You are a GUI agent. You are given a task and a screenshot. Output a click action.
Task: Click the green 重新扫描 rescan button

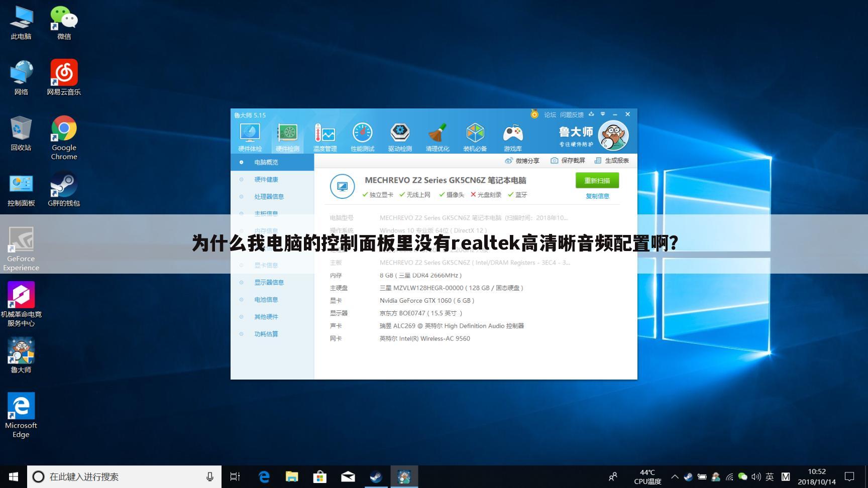click(597, 181)
